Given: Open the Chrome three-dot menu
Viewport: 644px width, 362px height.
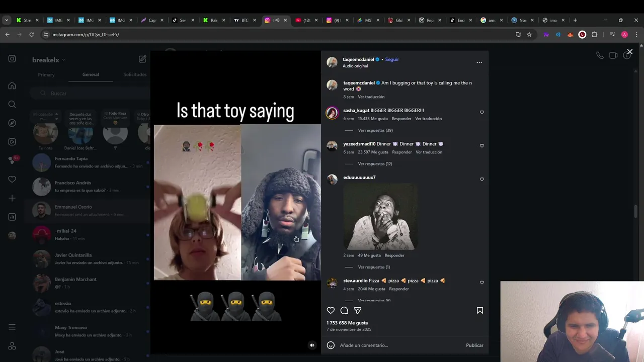Looking at the screenshot, I should pos(636,34).
